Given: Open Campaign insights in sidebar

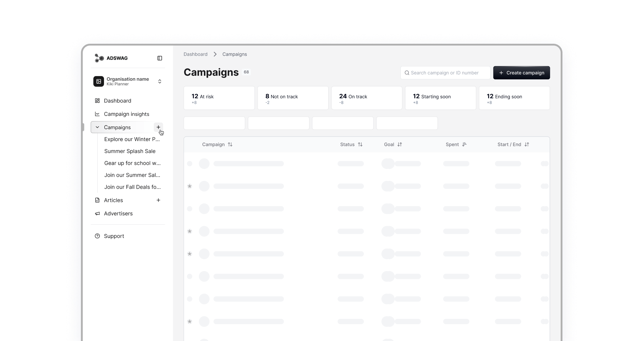Looking at the screenshot, I should pos(128,114).
